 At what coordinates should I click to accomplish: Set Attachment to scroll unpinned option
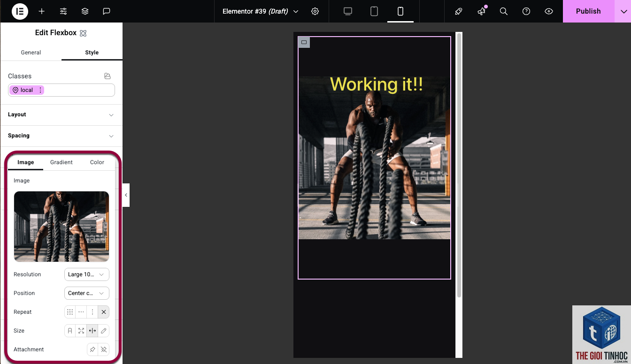[104, 349]
